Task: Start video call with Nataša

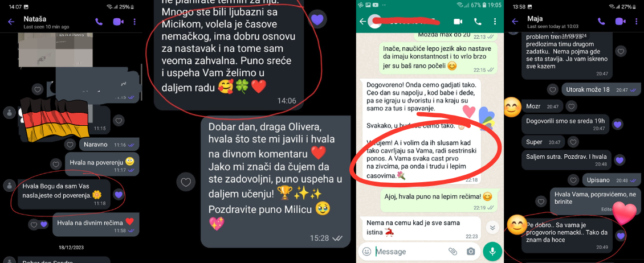Action: pyautogui.click(x=119, y=22)
